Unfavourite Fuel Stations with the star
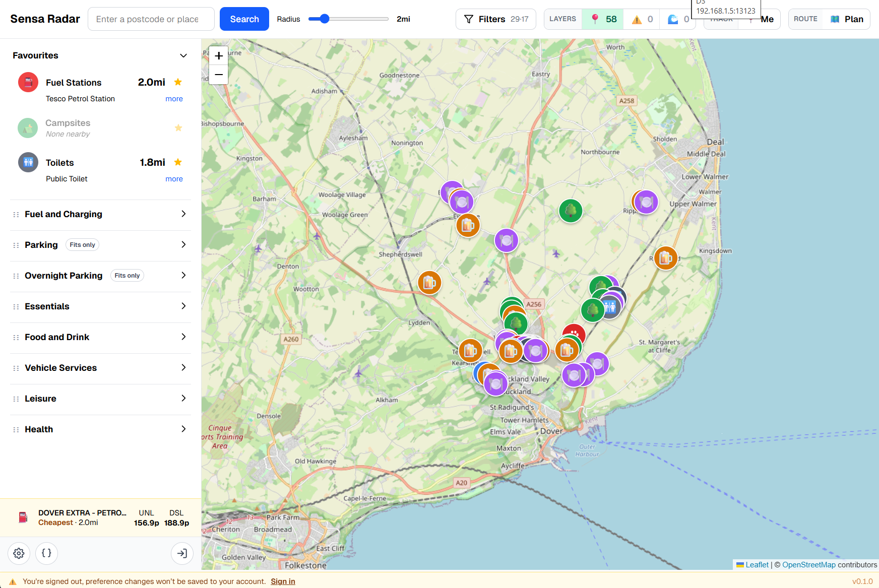Image resolution: width=879 pixels, height=588 pixels. (x=178, y=82)
